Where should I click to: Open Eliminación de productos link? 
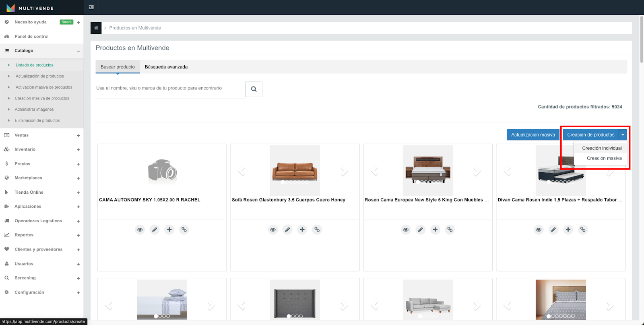[x=37, y=120]
